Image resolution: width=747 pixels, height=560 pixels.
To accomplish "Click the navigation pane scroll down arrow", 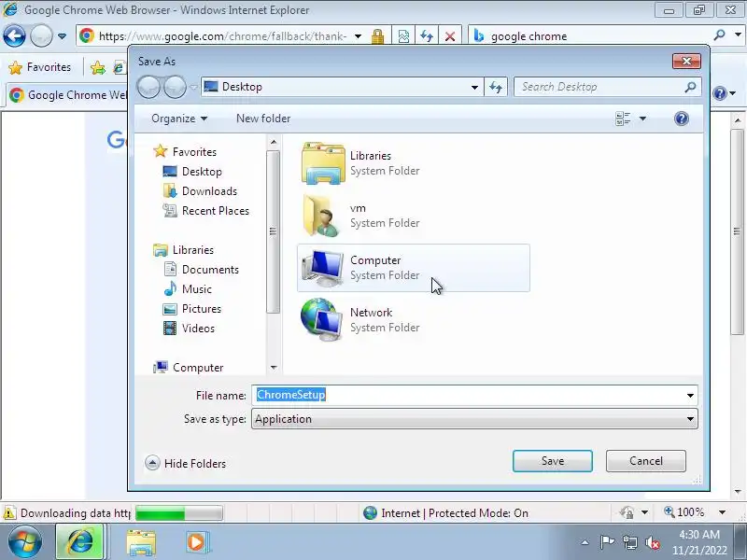I will 274,367.
